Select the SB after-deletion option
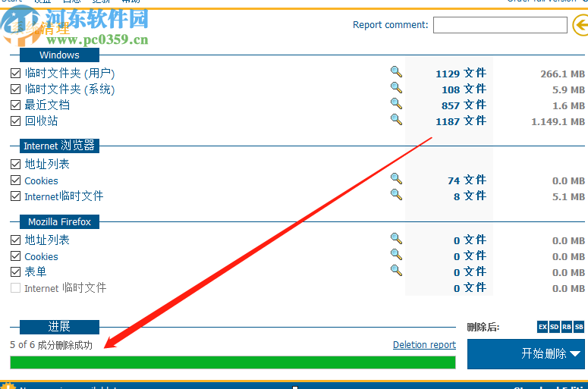The width and height of the screenshot is (588, 389). click(x=579, y=327)
